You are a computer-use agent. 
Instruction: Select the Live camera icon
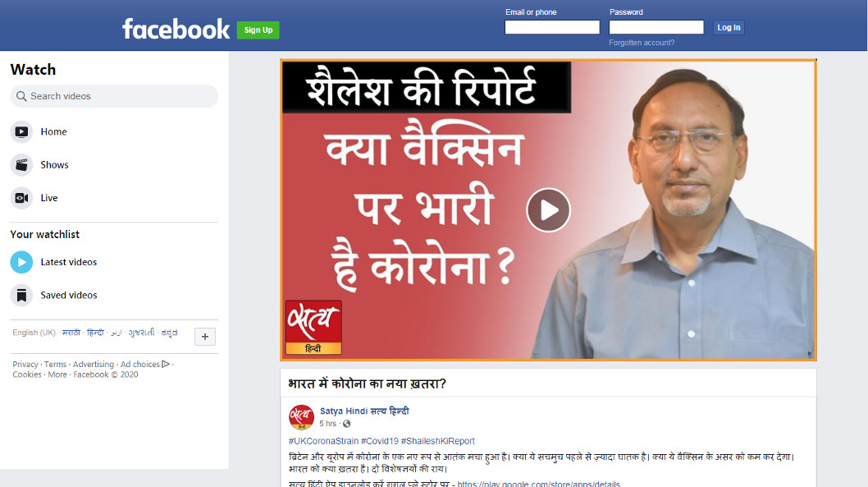point(21,198)
